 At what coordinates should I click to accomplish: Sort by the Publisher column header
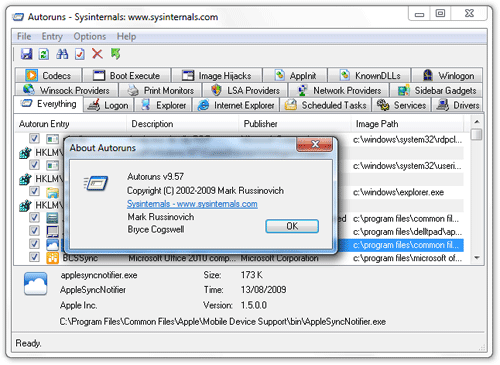click(x=295, y=124)
